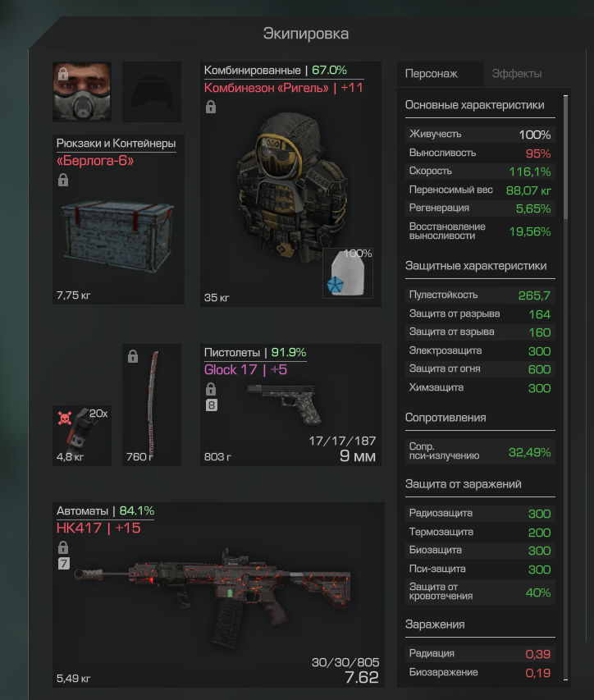The height and width of the screenshot is (700, 594).
Task: Select the empty helmet slot
Action: (x=152, y=92)
